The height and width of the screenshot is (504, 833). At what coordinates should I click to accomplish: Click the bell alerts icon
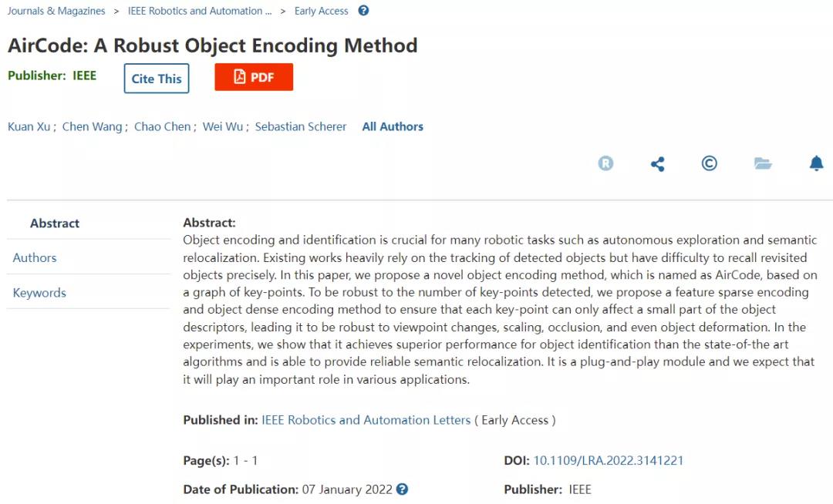pos(817,163)
